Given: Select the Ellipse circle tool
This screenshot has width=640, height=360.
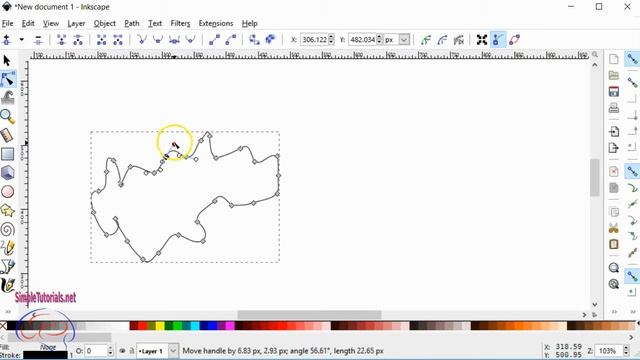Looking at the screenshot, I should tap(7, 191).
